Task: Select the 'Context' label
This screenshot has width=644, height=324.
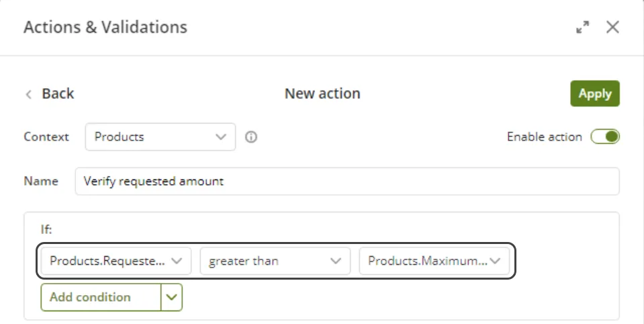Action: pyautogui.click(x=46, y=136)
